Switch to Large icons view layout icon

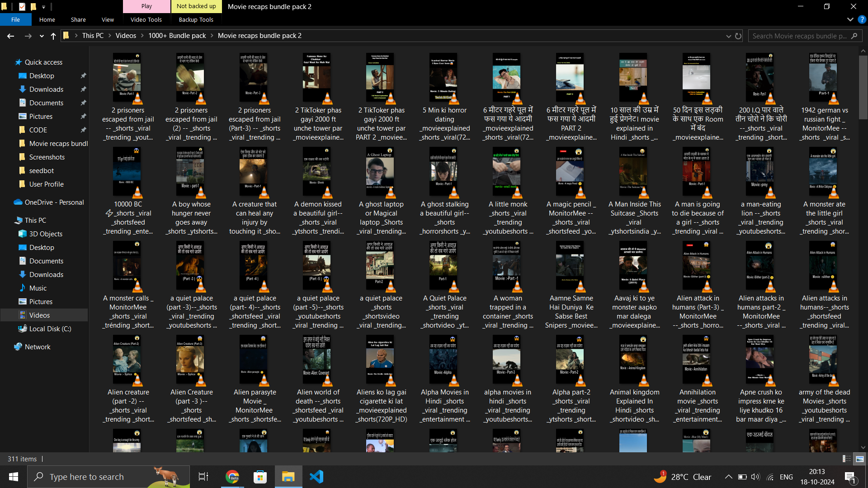point(859,459)
